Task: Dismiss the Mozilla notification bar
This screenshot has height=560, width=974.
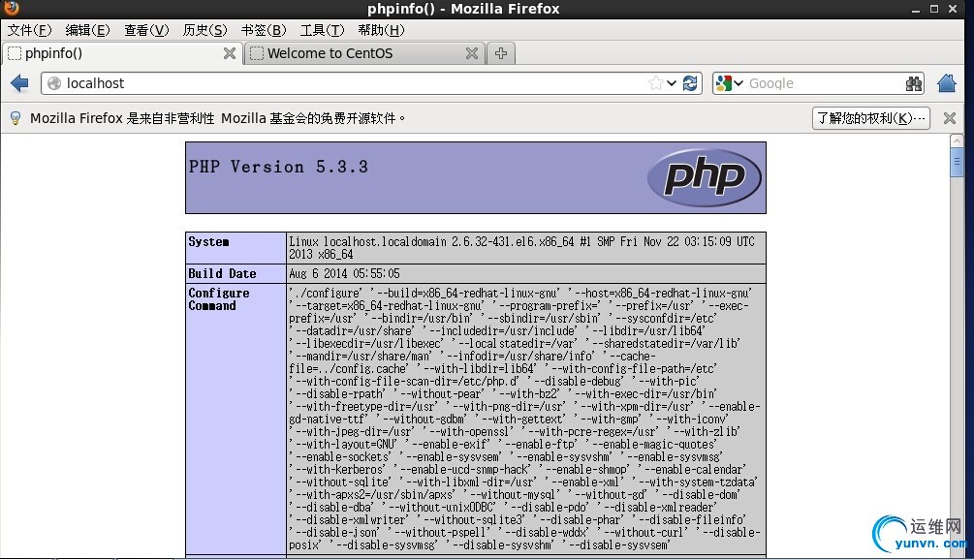Action: tap(950, 118)
